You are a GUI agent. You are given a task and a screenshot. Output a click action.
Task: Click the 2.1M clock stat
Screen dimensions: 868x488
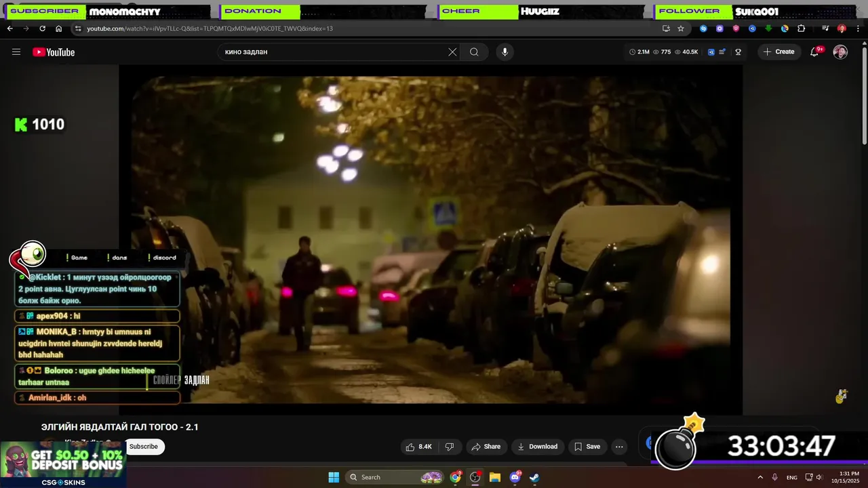pos(639,52)
